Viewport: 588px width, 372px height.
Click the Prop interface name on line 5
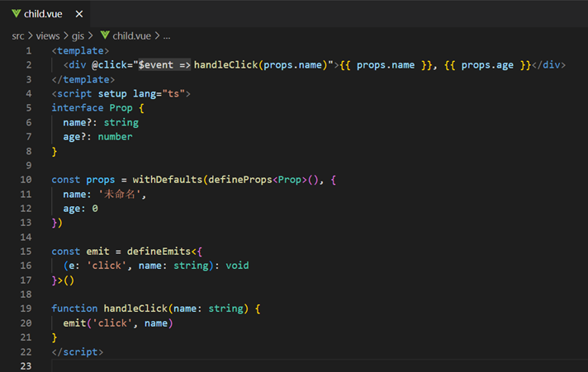120,108
